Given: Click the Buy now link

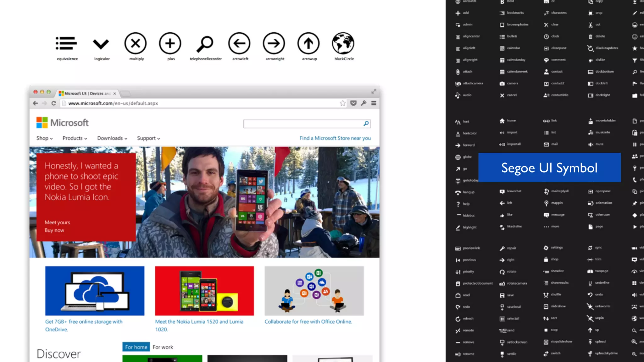Looking at the screenshot, I should click(54, 230).
